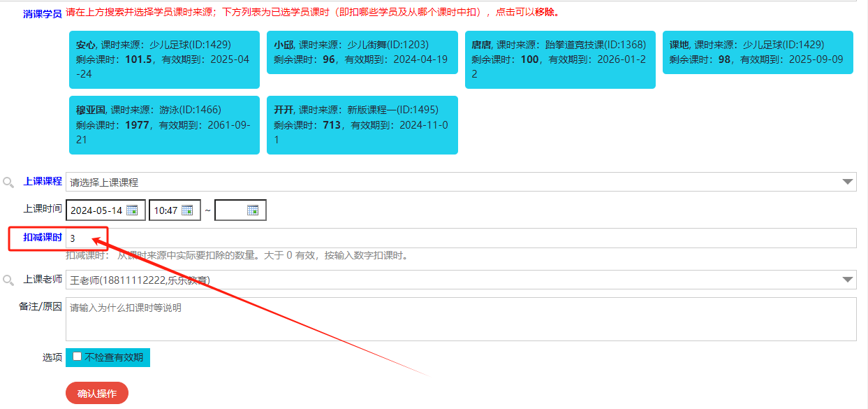
Task: Click the 备注/原因 label
Action: pyautogui.click(x=41, y=306)
